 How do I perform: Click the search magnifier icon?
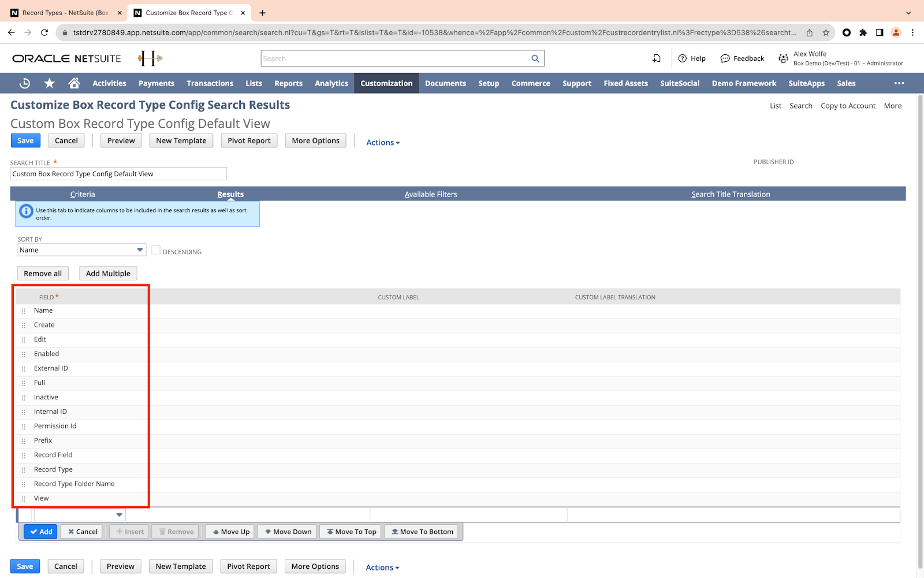[535, 58]
